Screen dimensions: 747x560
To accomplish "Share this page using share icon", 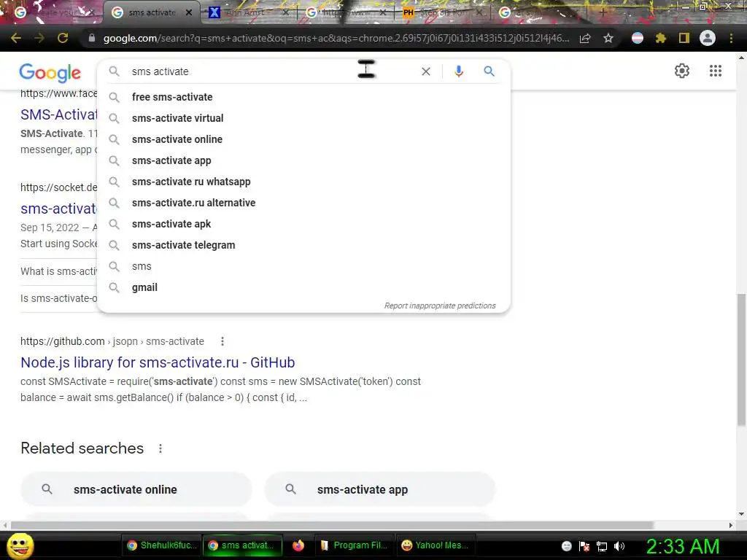I will coord(585,38).
